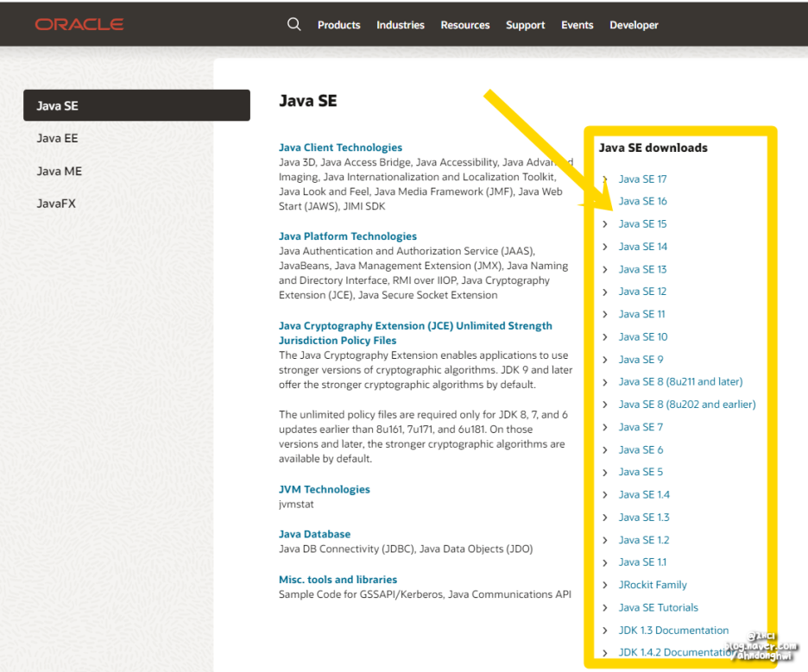This screenshot has width=808, height=672.
Task: Open JDK 1.3 Documentation link
Action: click(x=673, y=630)
